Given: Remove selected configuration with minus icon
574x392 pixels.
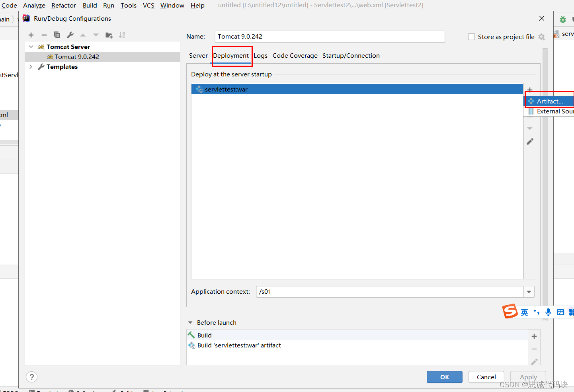Looking at the screenshot, I should [44, 35].
